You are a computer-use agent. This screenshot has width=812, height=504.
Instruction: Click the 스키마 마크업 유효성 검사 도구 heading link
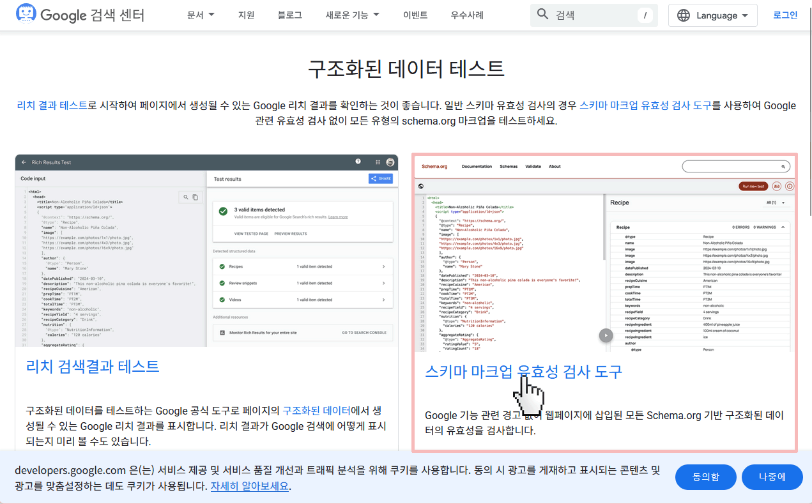coord(523,371)
